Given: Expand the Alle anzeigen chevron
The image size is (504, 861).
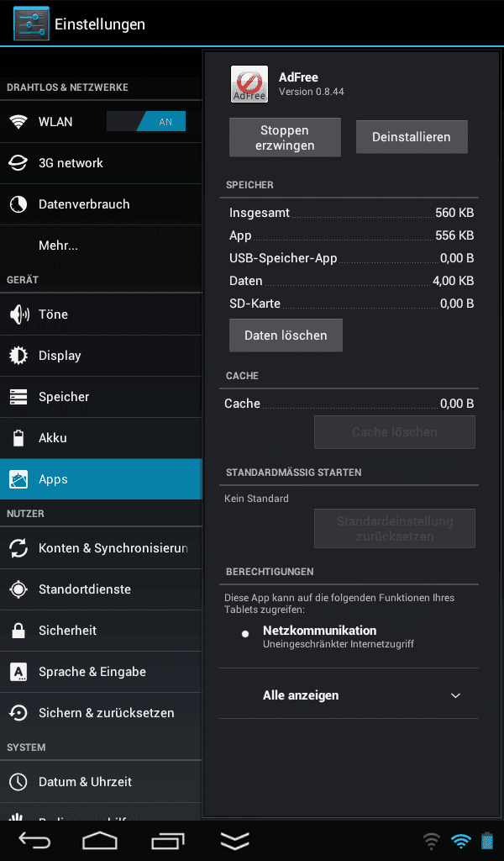Looking at the screenshot, I should coord(455,695).
